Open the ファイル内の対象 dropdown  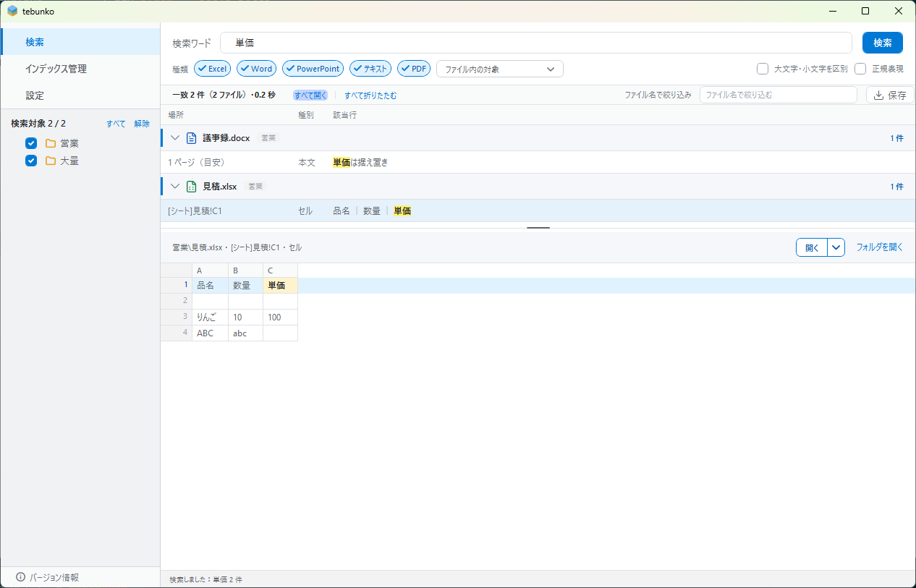(500, 69)
